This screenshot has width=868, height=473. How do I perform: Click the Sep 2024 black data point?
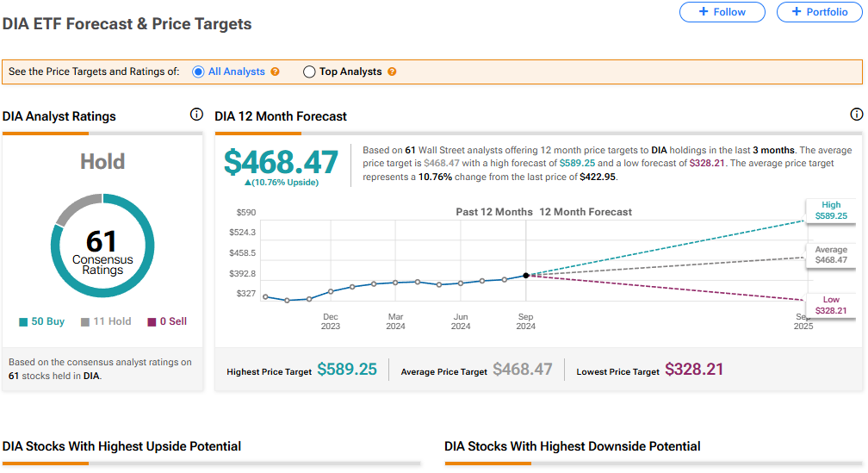click(526, 276)
